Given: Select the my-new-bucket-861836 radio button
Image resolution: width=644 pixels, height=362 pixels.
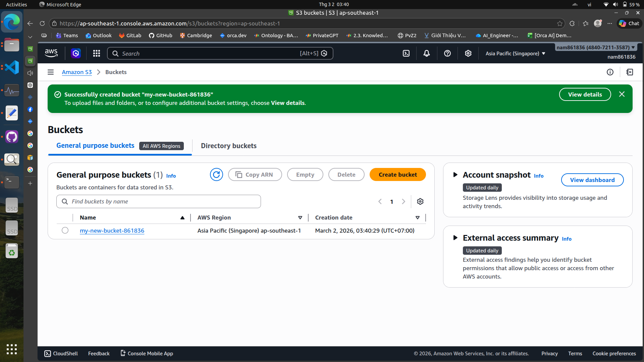Looking at the screenshot, I should coord(65,230).
